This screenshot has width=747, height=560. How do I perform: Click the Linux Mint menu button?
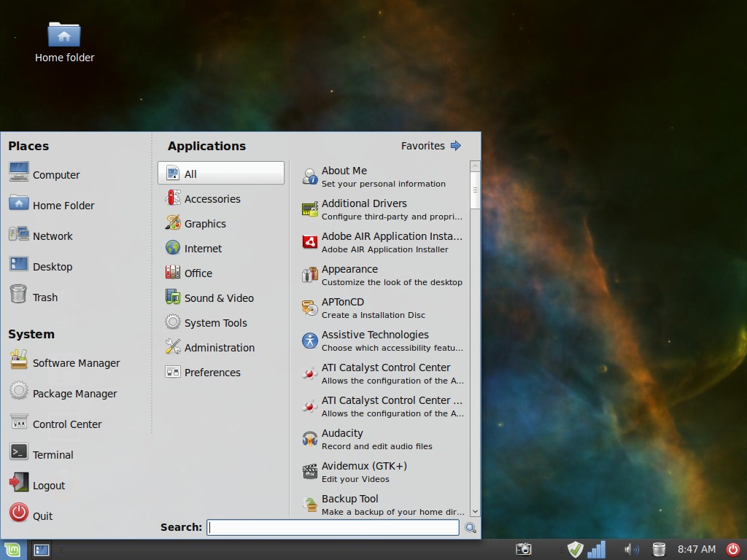click(12, 550)
